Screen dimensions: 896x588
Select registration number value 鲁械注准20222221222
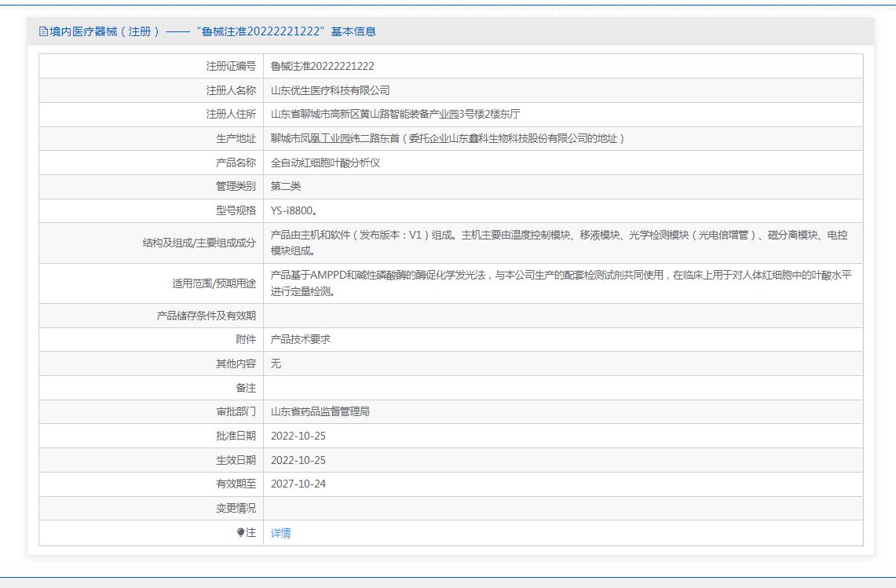322,66
